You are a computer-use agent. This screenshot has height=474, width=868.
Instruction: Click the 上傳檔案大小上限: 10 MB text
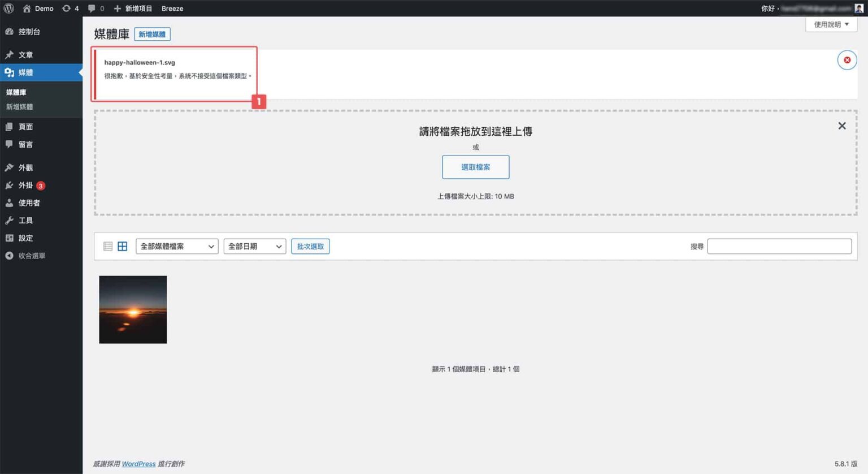pyautogui.click(x=475, y=196)
